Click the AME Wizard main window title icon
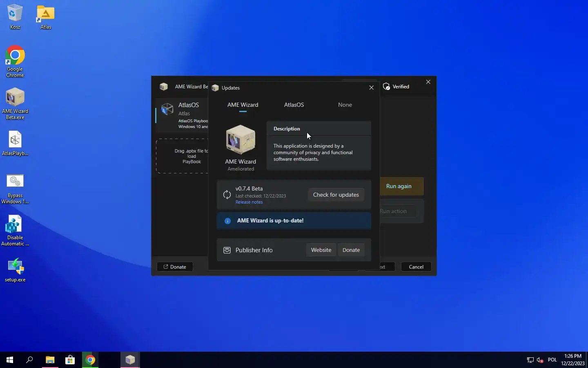The height and width of the screenshot is (368, 588). click(164, 87)
